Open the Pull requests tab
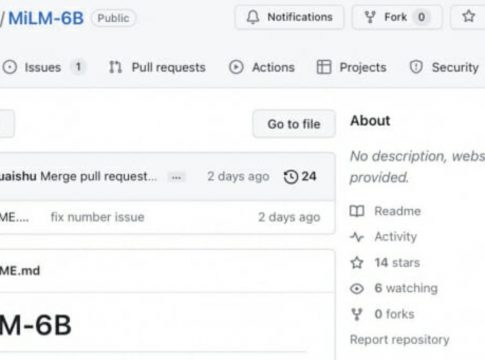Screen dimensions: 485x360 [x=157, y=67]
